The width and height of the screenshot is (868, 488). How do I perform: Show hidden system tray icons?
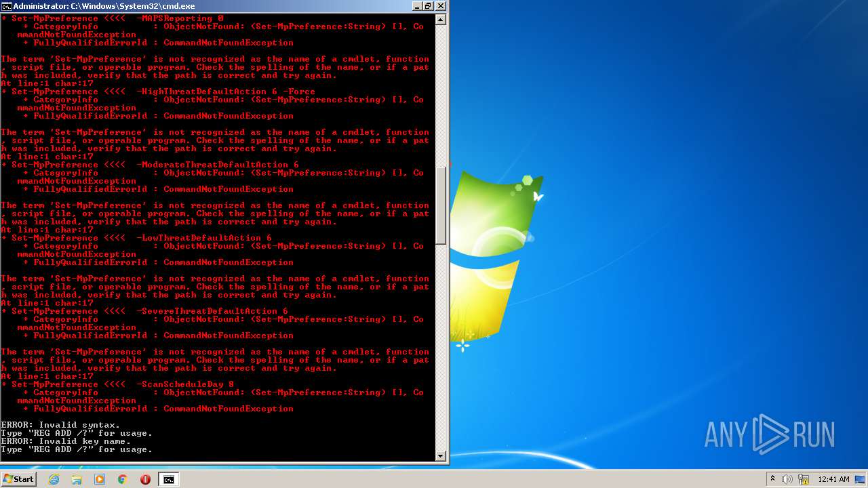click(772, 479)
